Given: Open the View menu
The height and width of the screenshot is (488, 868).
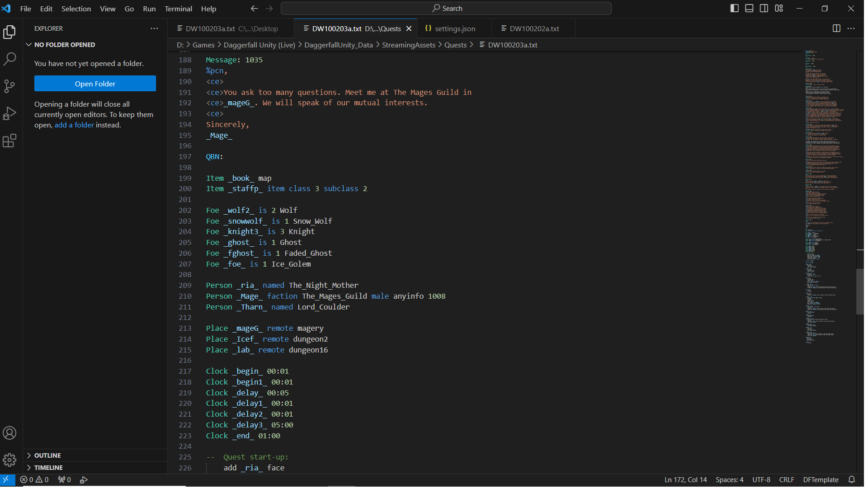Looking at the screenshot, I should tap(108, 9).
